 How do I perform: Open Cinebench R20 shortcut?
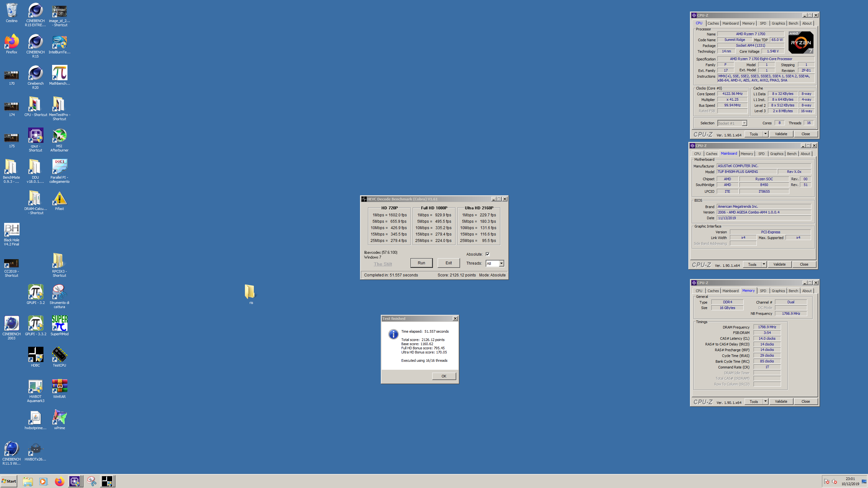coord(35,77)
